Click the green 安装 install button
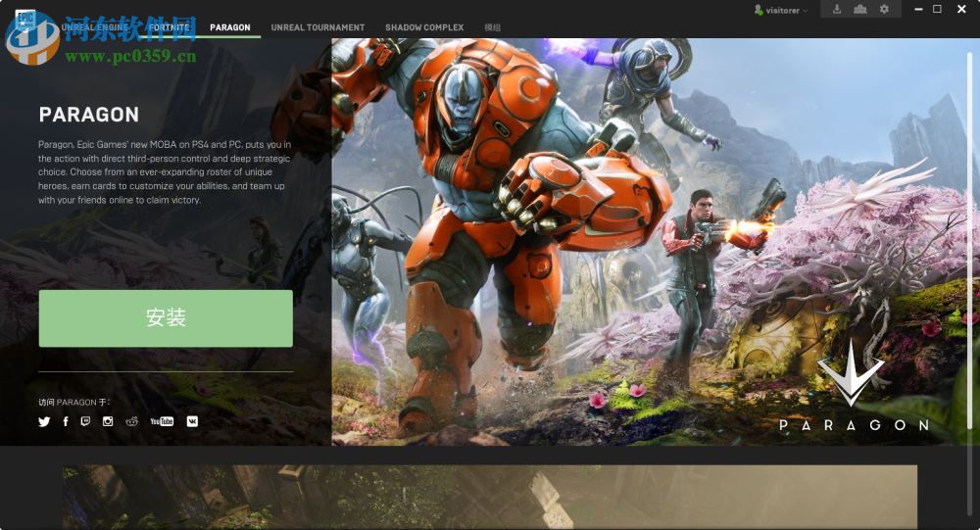 click(166, 318)
